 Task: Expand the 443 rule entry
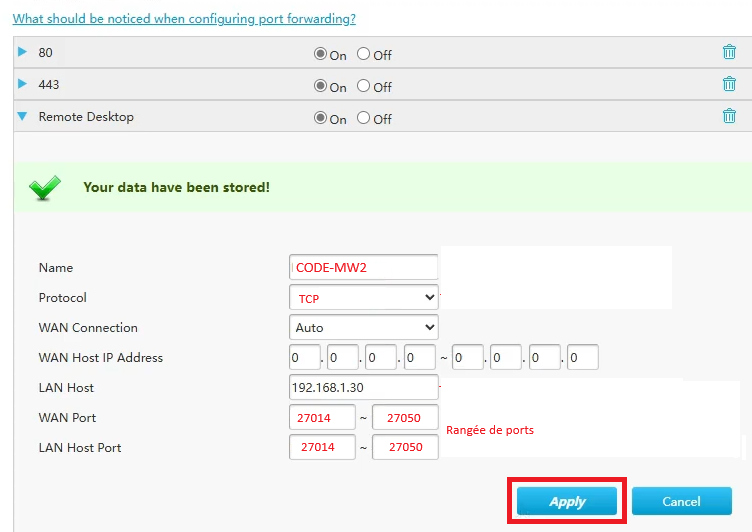coord(23,84)
